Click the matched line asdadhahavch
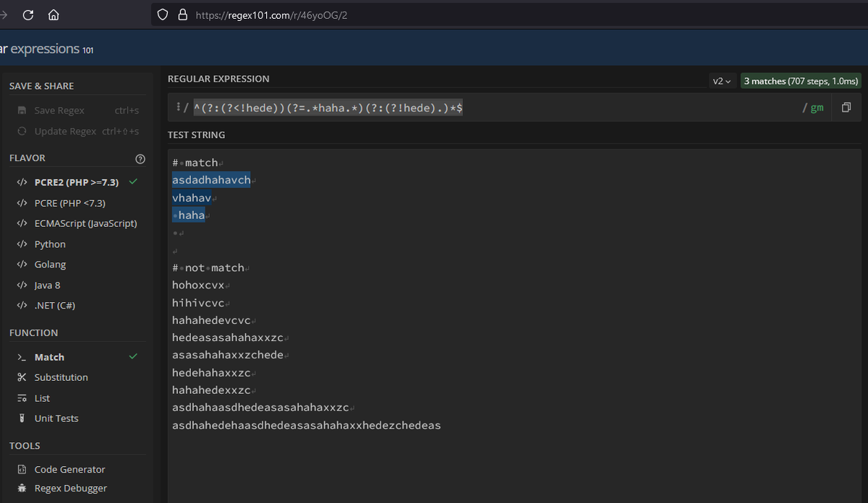 click(211, 180)
